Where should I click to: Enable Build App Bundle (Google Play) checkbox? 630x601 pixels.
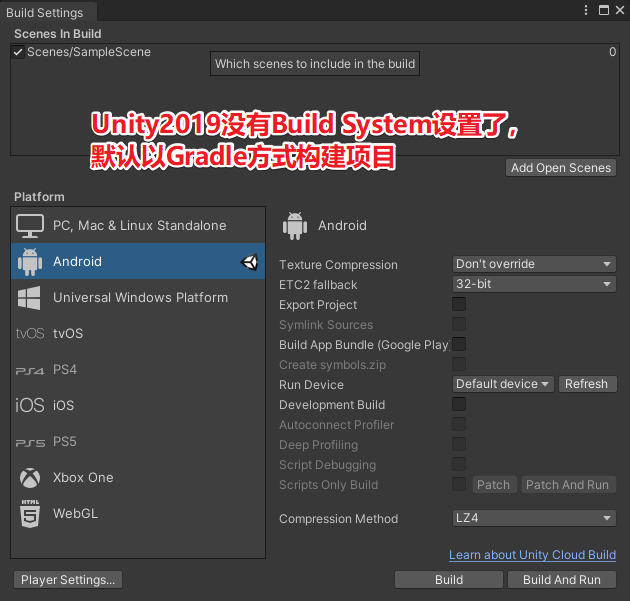[459, 344]
